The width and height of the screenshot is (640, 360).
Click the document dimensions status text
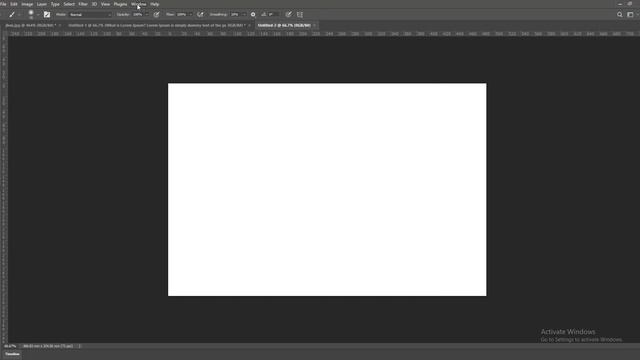48,346
